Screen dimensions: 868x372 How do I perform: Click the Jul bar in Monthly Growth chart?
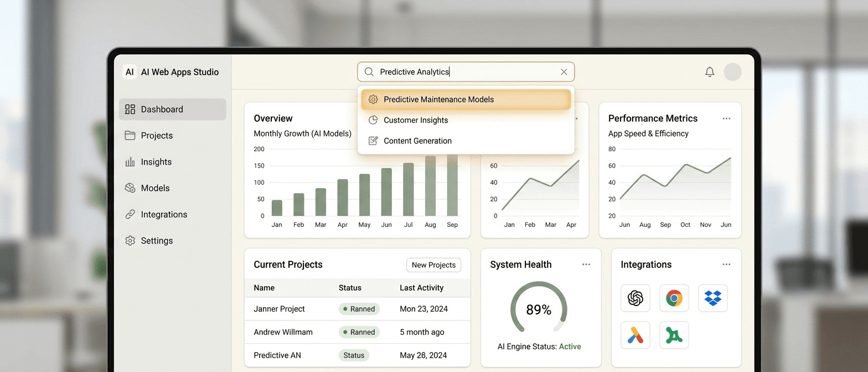point(409,189)
